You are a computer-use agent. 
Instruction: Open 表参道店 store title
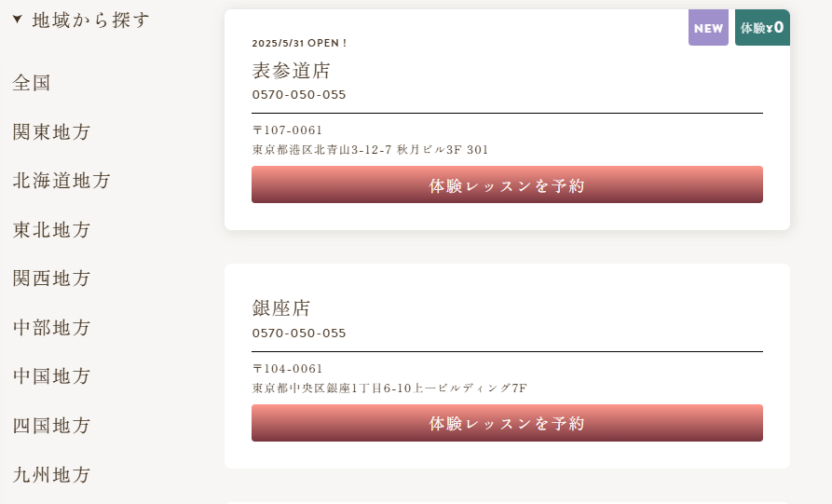[x=291, y=70]
